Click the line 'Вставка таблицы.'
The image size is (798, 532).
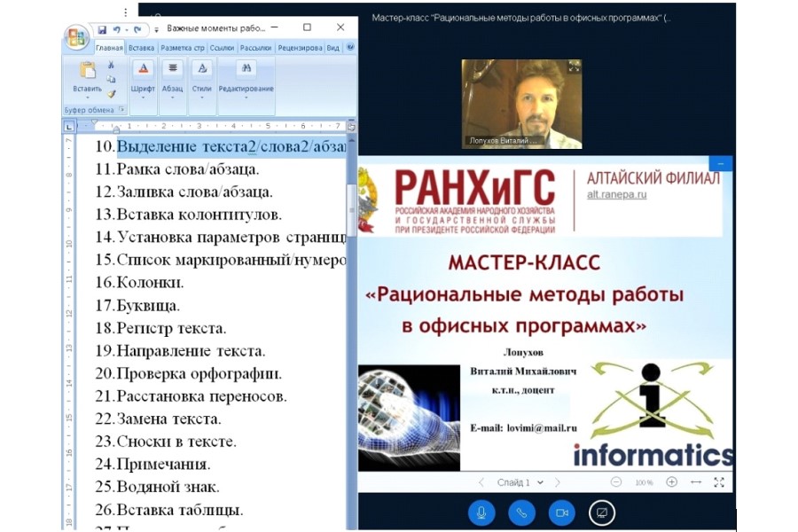coord(180,510)
